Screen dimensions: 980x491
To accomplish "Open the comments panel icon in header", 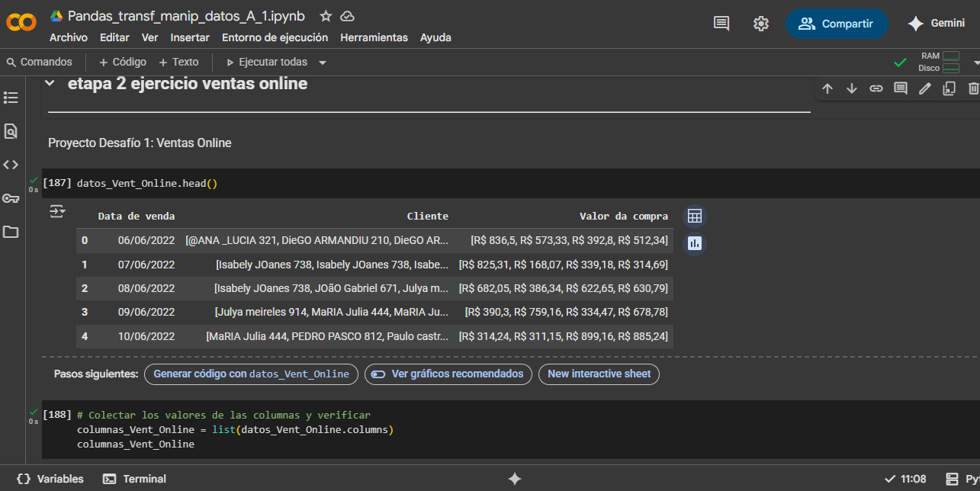I will (x=721, y=24).
